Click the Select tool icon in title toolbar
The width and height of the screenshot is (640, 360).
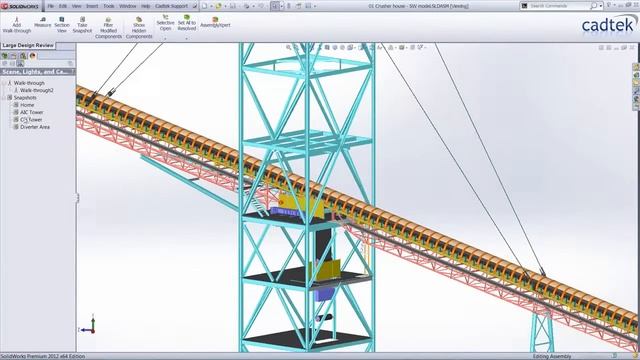(x=276, y=6)
